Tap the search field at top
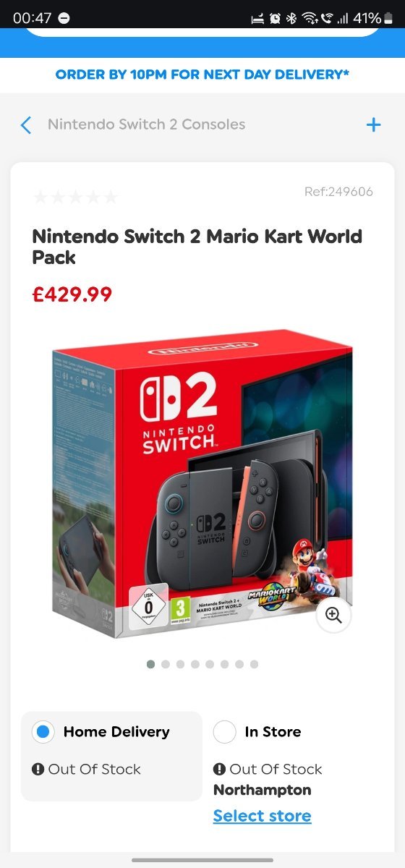The image size is (405, 868). click(202, 30)
